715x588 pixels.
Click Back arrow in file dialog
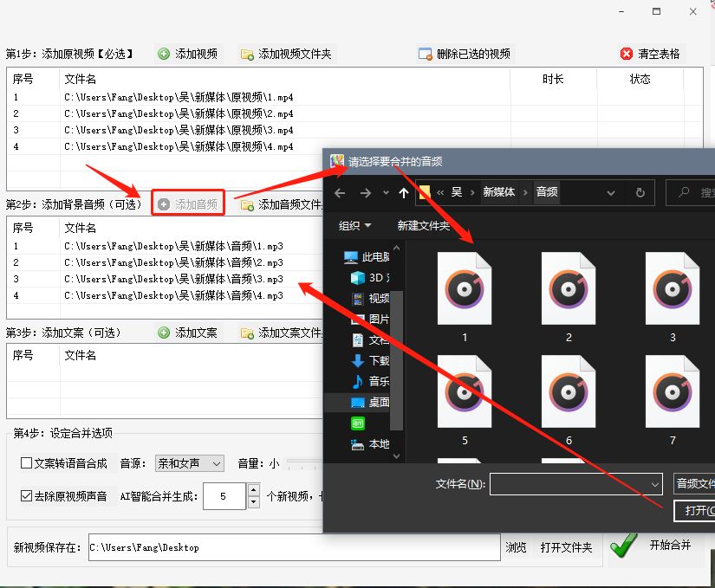pyautogui.click(x=340, y=193)
